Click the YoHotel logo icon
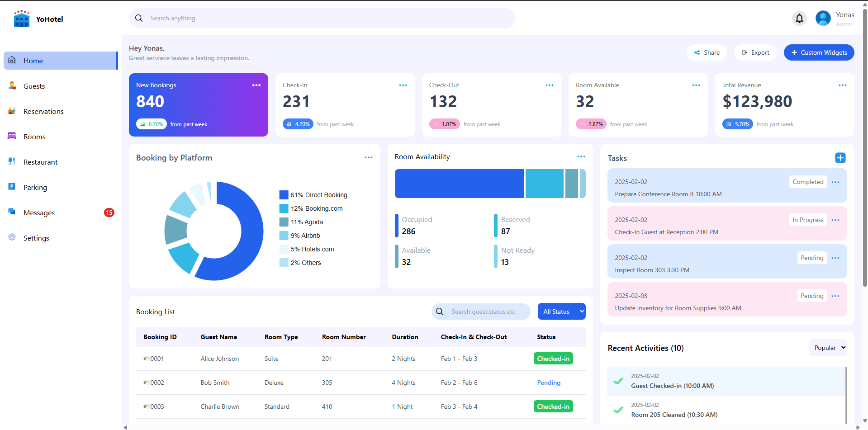This screenshot has height=430, width=868. point(21,19)
